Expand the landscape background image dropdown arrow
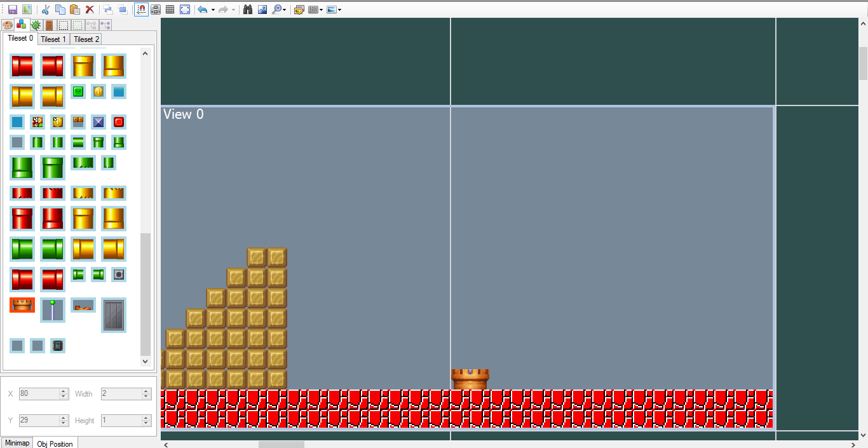This screenshot has height=448, width=868. tap(340, 10)
